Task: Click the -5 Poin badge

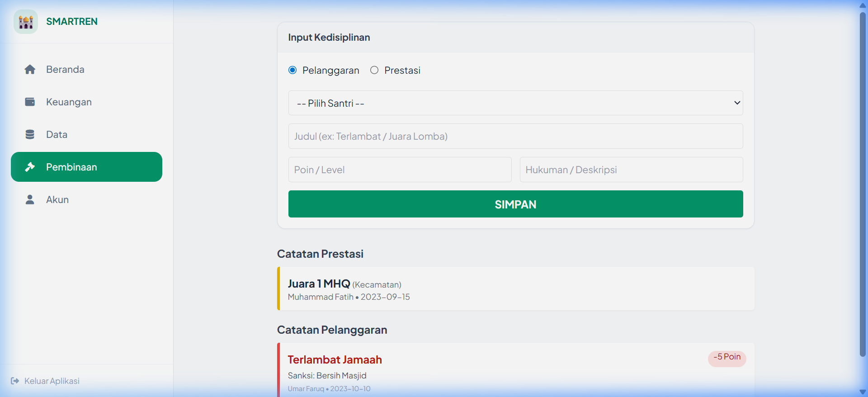Action: (726, 357)
